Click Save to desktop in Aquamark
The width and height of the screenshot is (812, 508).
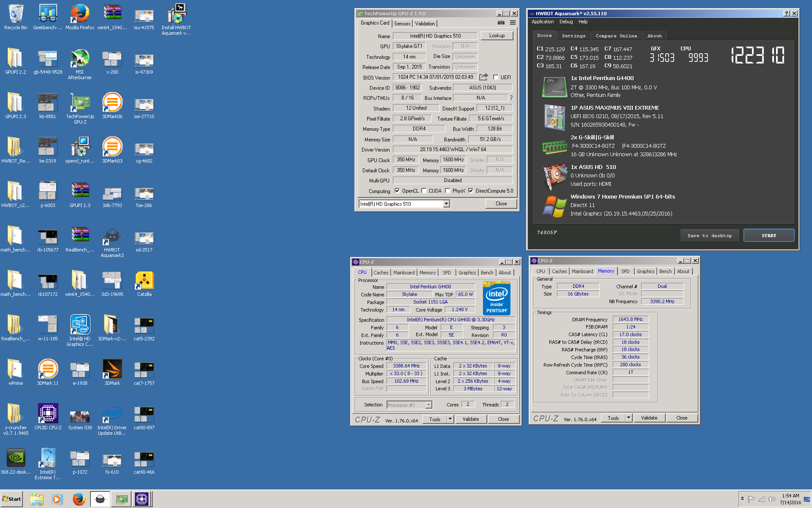(710, 235)
